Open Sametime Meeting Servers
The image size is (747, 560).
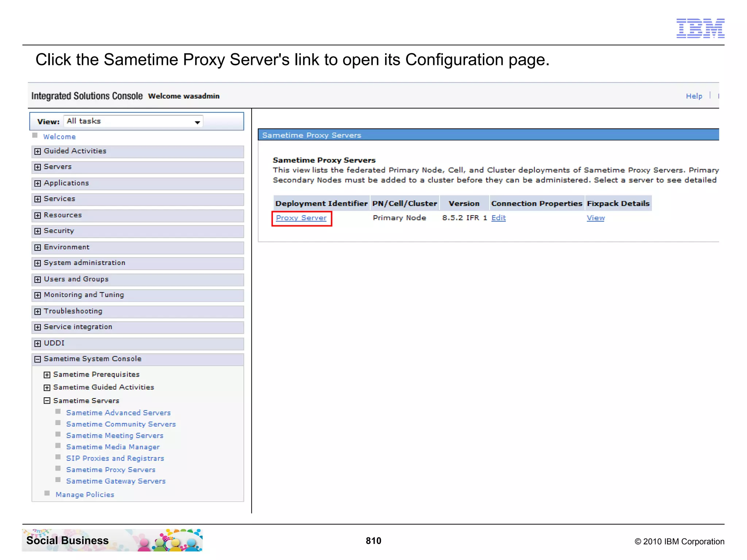[115, 436]
